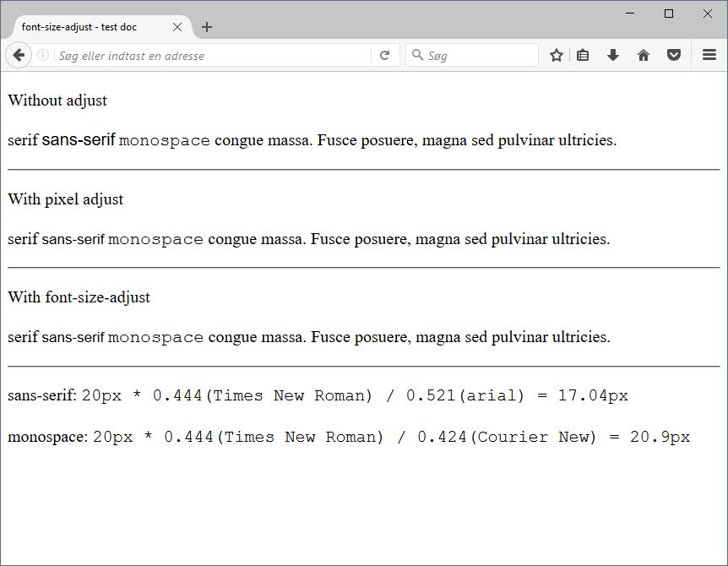
Task: Click the 'Without adjust' heading text
Action: click(57, 101)
